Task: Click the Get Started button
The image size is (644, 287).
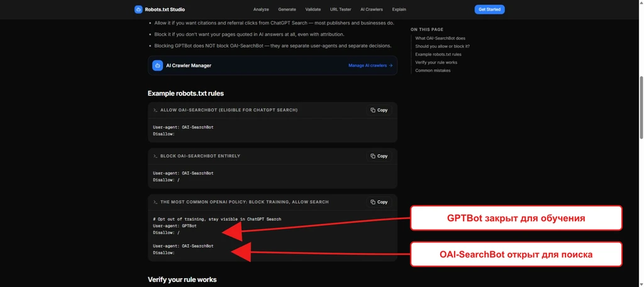Action: tap(489, 9)
